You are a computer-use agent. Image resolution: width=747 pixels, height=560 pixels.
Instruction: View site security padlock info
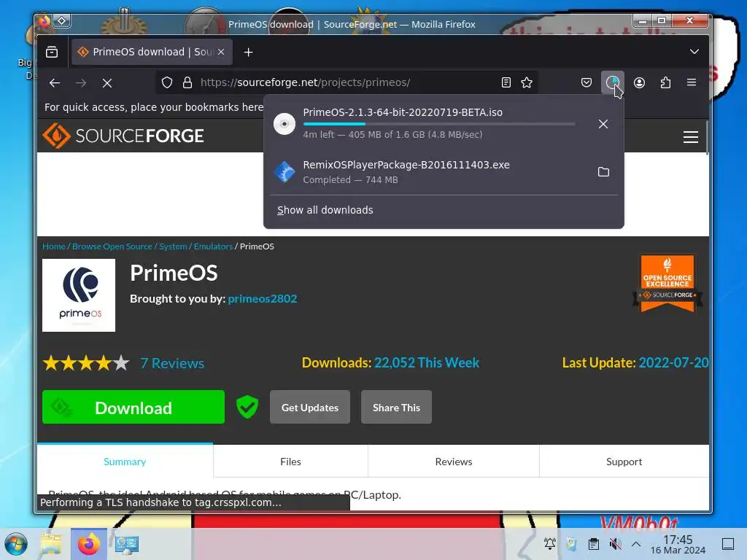click(187, 83)
